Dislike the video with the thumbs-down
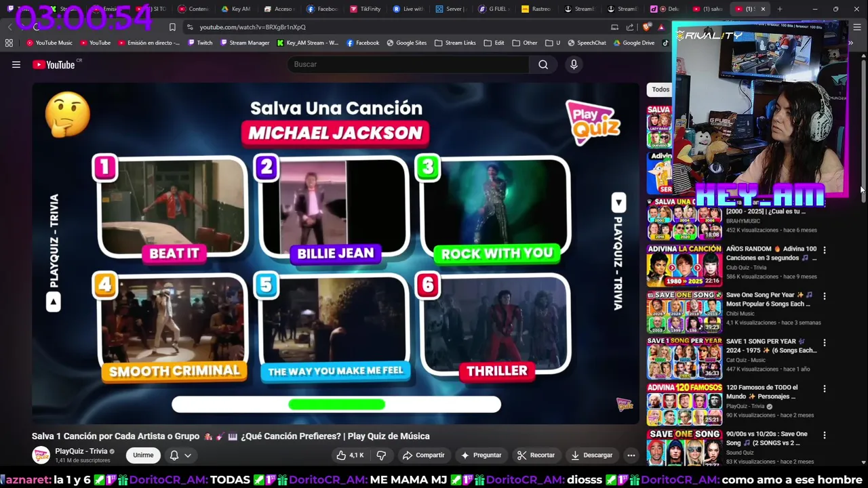The width and height of the screenshot is (868, 488). point(381,455)
